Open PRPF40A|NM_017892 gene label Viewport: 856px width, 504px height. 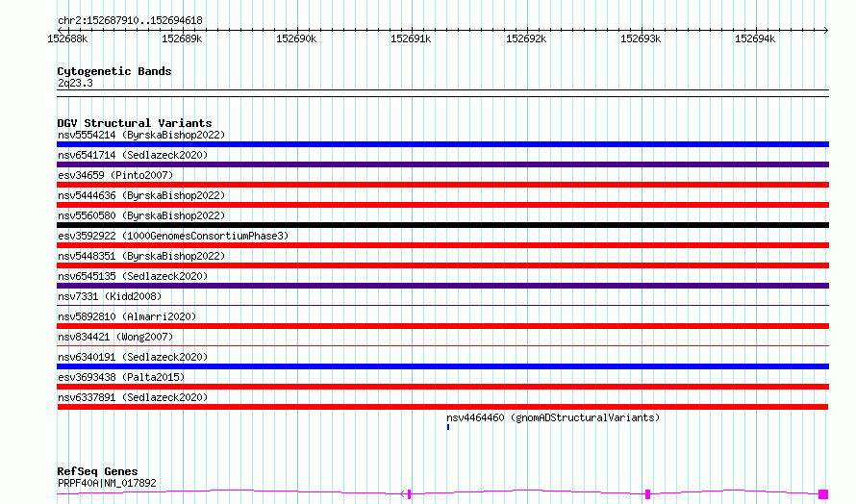tap(107, 483)
